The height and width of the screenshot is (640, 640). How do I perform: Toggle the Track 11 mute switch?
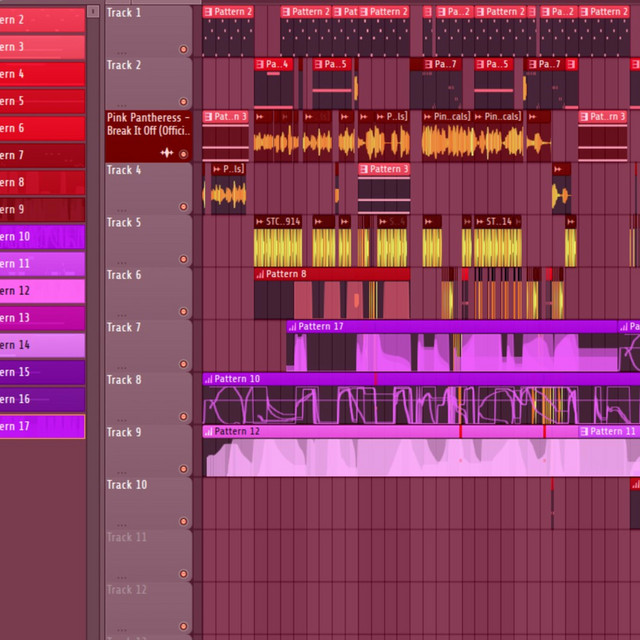184,573
